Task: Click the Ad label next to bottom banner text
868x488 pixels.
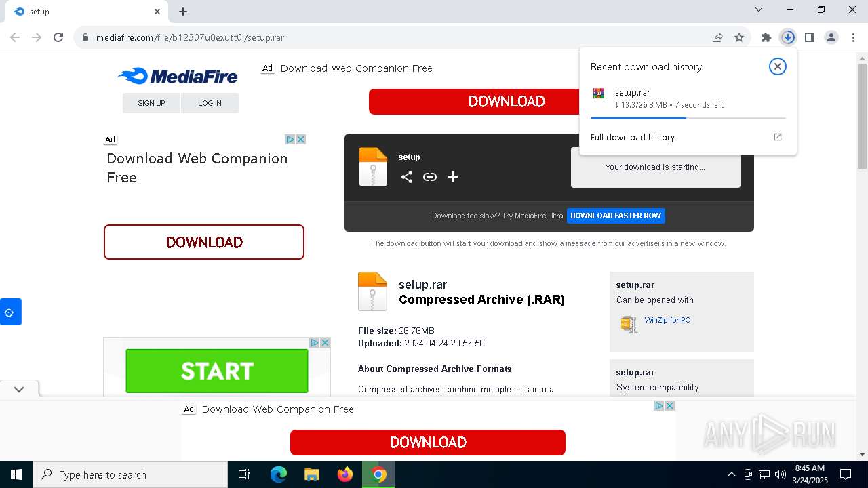Action: [189, 409]
